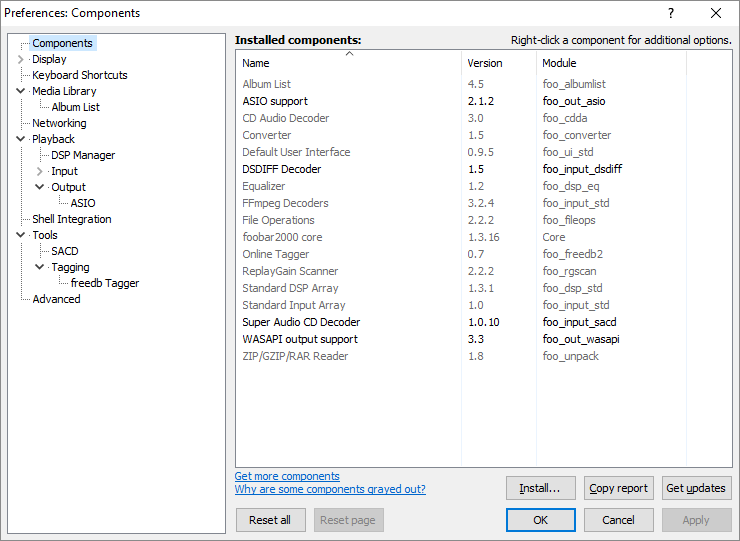740x541 pixels.
Task: Expand the Input tree node
Action: tap(40, 171)
